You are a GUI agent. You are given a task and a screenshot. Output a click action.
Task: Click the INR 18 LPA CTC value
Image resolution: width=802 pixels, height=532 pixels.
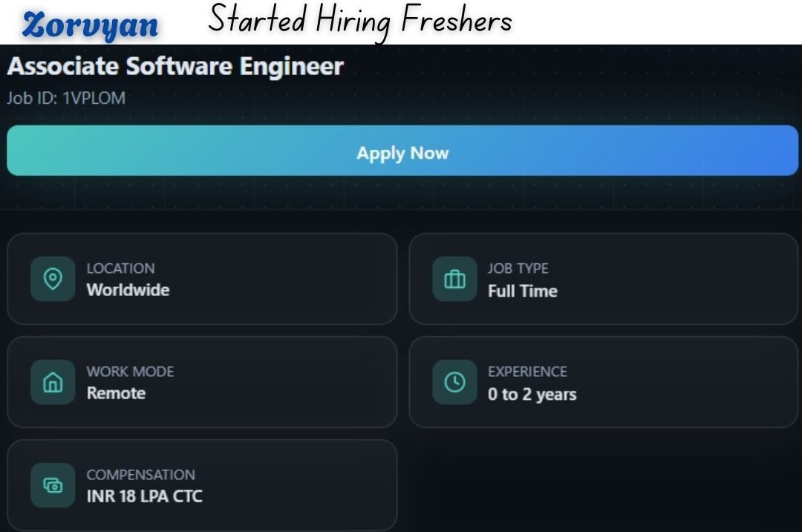pos(144,496)
